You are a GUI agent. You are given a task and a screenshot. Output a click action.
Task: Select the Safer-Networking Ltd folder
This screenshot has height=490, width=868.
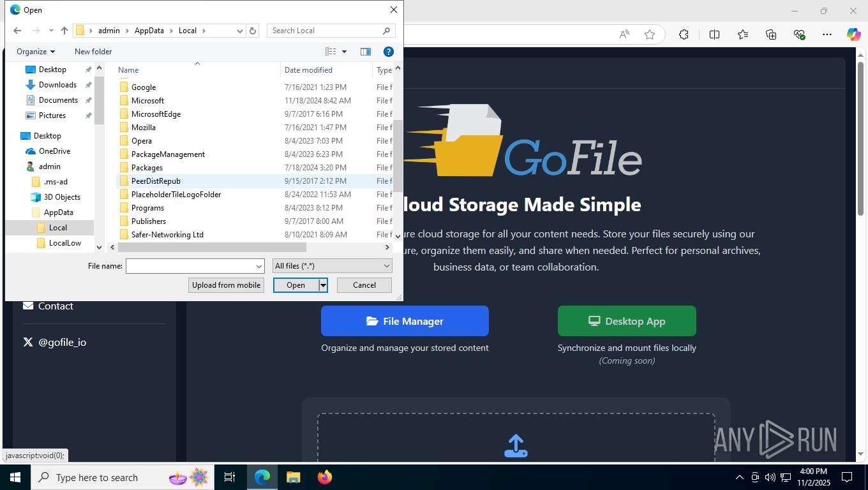pos(167,235)
